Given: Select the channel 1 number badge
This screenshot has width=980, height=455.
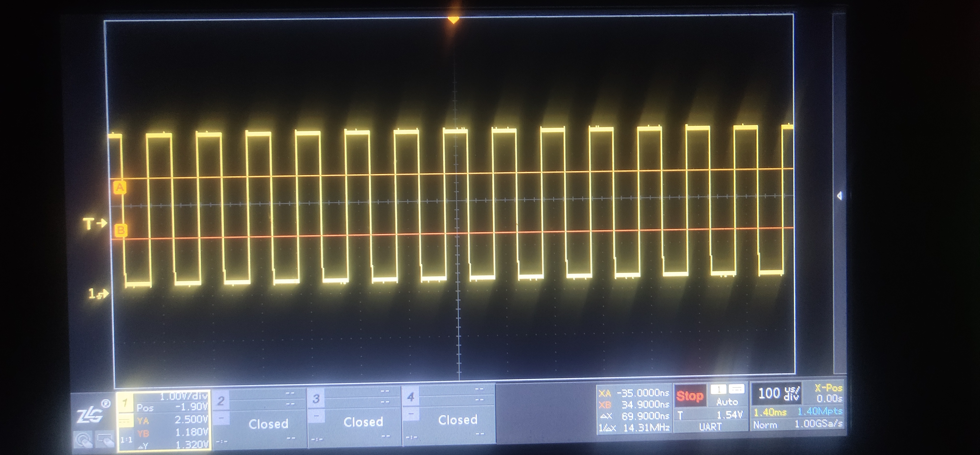Looking at the screenshot, I should (x=125, y=403).
